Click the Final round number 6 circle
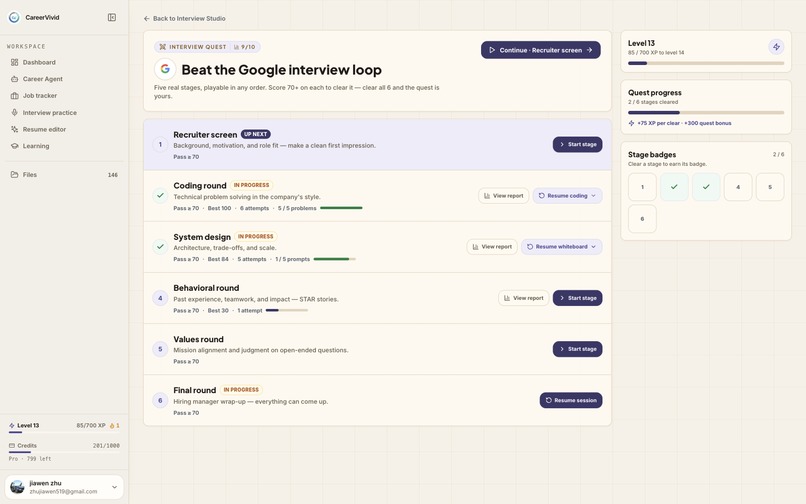806x504 pixels. pos(160,400)
